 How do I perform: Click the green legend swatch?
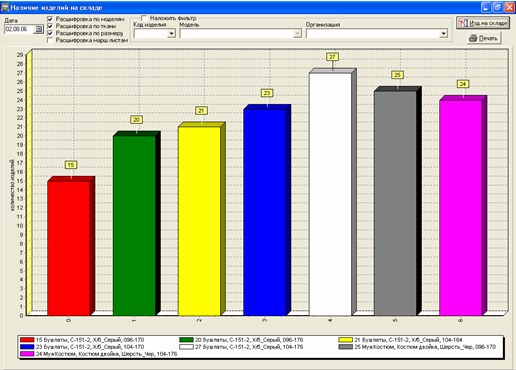(186, 340)
